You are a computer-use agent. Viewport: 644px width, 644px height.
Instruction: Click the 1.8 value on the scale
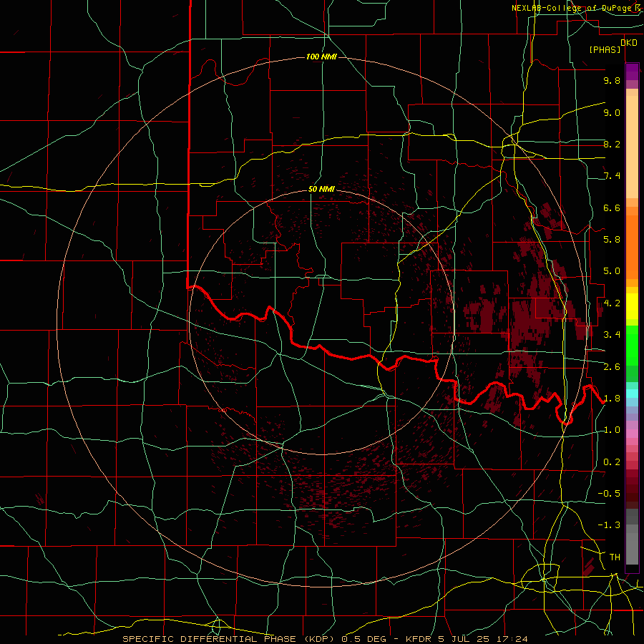[x=612, y=399]
